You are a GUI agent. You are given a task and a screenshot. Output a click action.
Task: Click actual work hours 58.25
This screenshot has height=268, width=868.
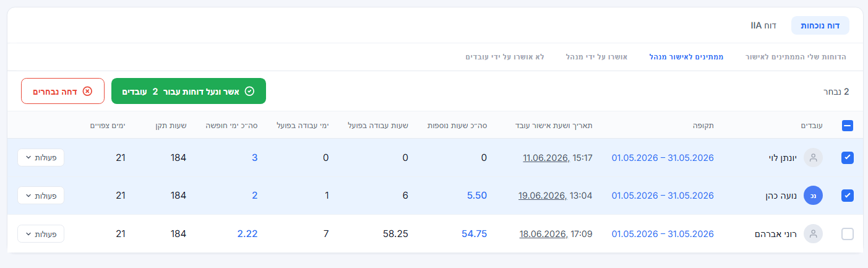click(396, 234)
